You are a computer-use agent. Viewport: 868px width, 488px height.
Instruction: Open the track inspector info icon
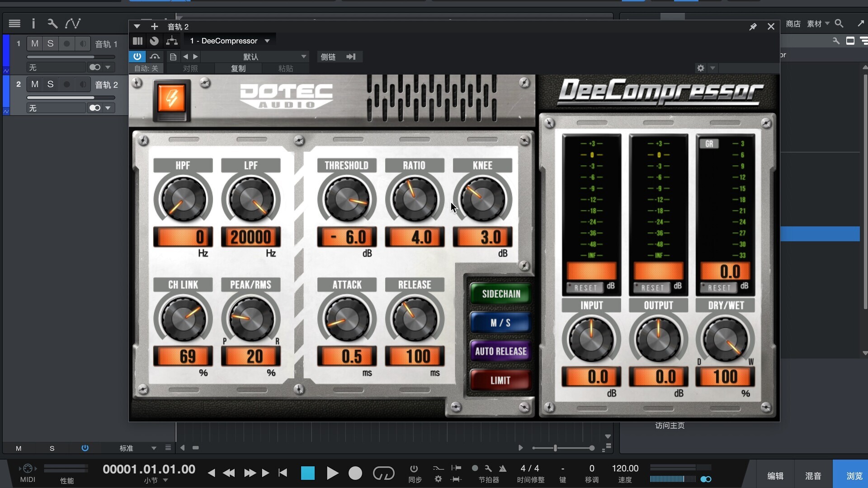click(33, 23)
